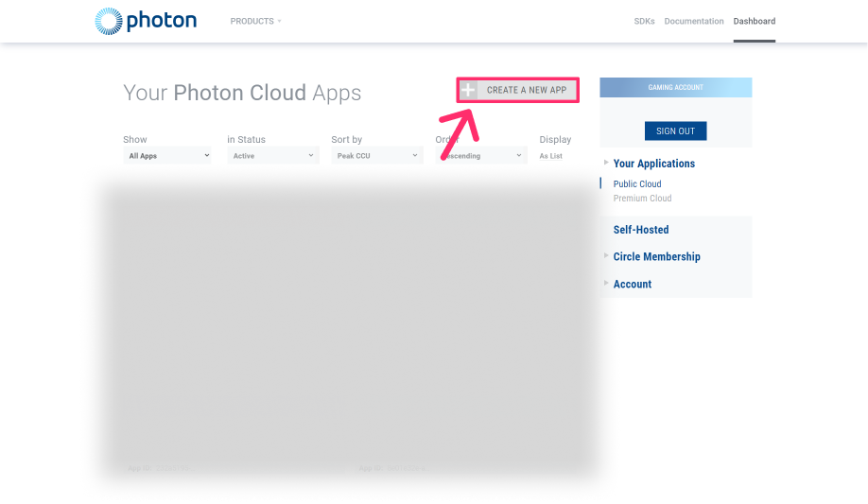
Task: Select Premium Cloud
Action: pyautogui.click(x=642, y=199)
